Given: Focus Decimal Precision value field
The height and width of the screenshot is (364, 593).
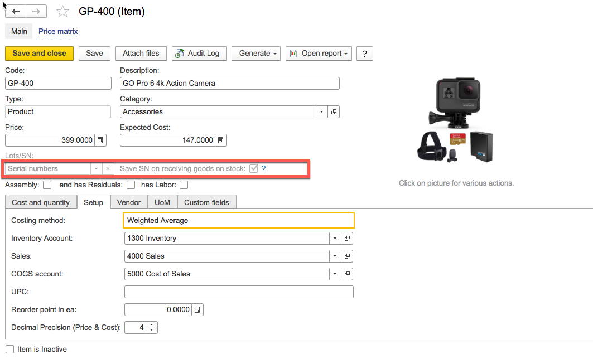Looking at the screenshot, I should (x=136, y=328).
